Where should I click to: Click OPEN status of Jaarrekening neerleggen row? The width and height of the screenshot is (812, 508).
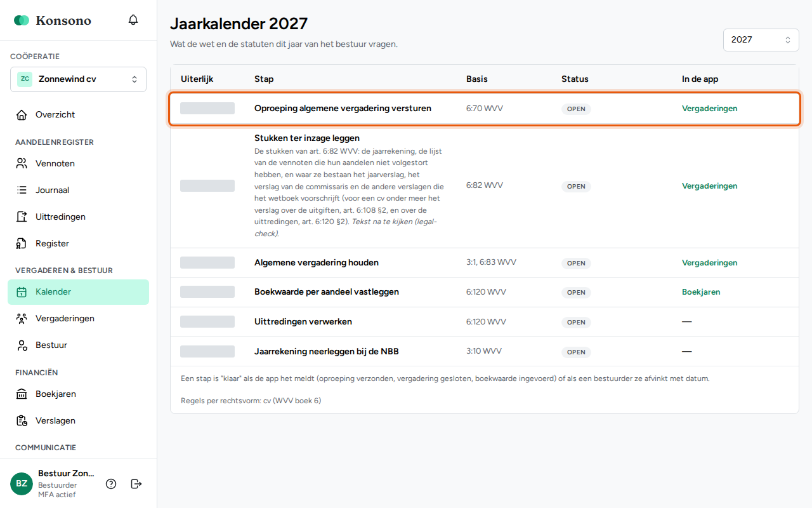(x=576, y=352)
